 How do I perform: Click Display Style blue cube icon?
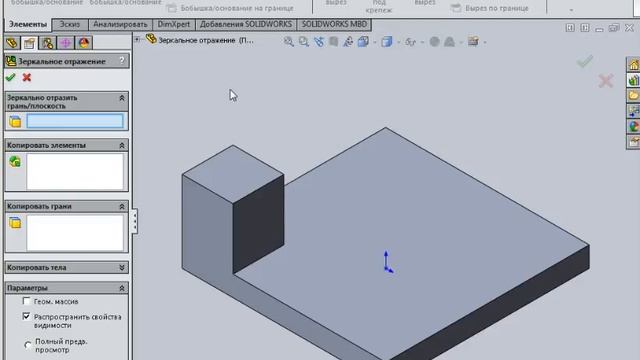[x=386, y=42]
